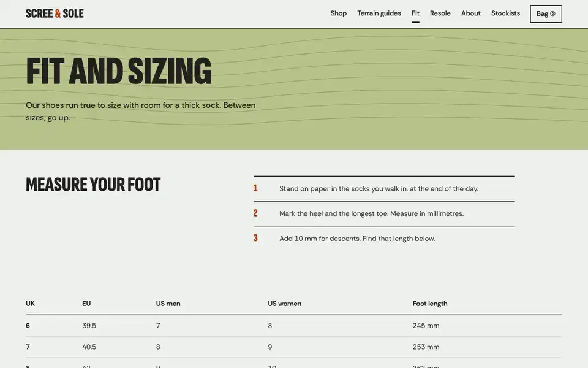The height and width of the screenshot is (368, 588).
Task: Click the Foot length column header
Action: pyautogui.click(x=430, y=304)
